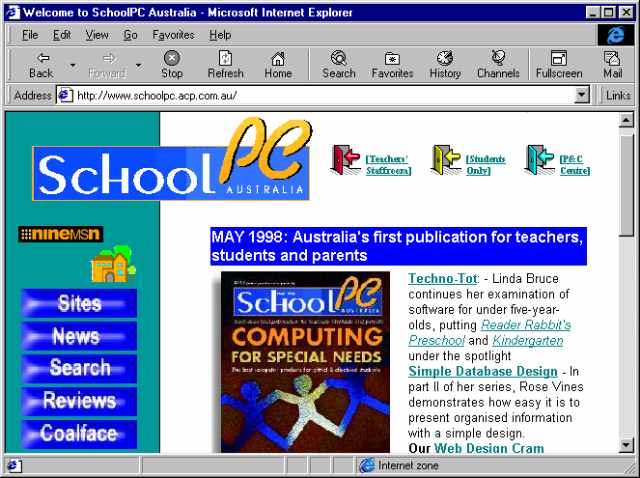Open the History toolbar button
The image size is (640, 478).
[x=445, y=65]
